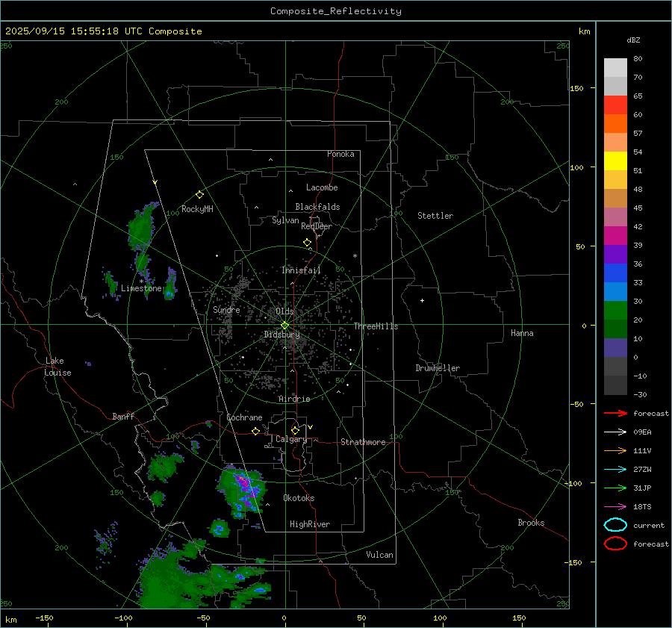Click the Olds label

click(x=284, y=311)
